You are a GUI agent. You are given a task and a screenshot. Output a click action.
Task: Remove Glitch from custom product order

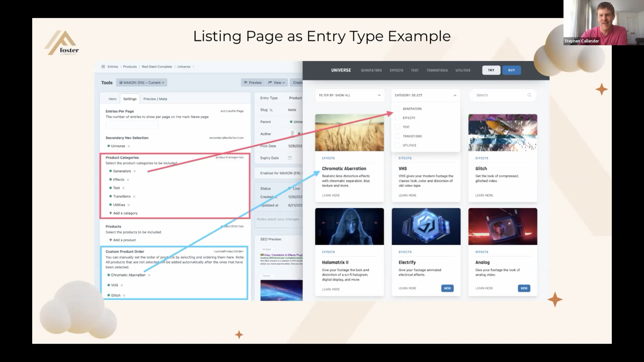pos(124,295)
